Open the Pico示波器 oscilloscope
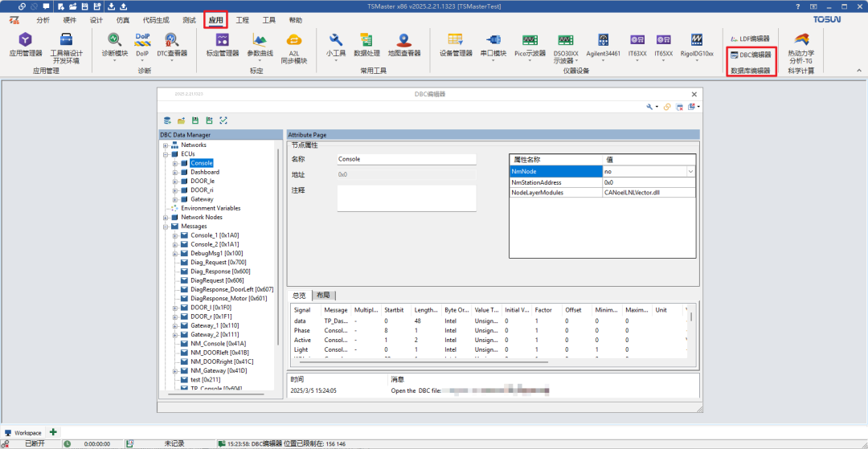This screenshot has width=868, height=449. click(x=530, y=44)
